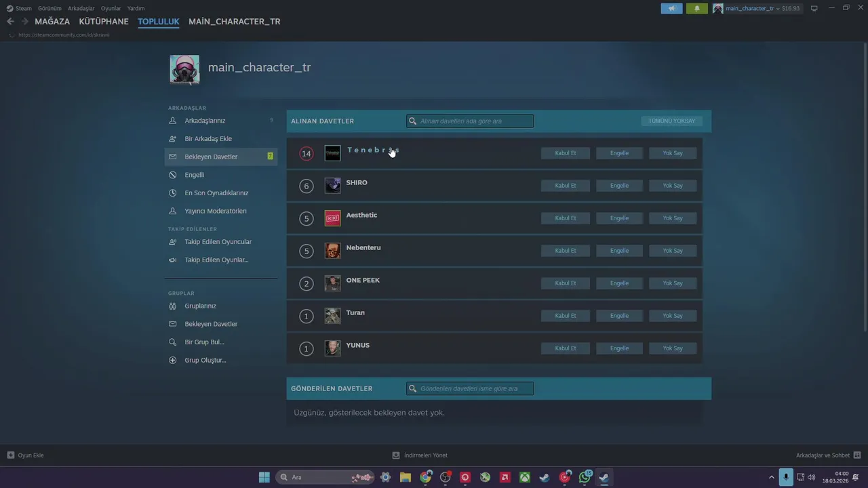Click the YUNUS avatar

click(x=332, y=348)
